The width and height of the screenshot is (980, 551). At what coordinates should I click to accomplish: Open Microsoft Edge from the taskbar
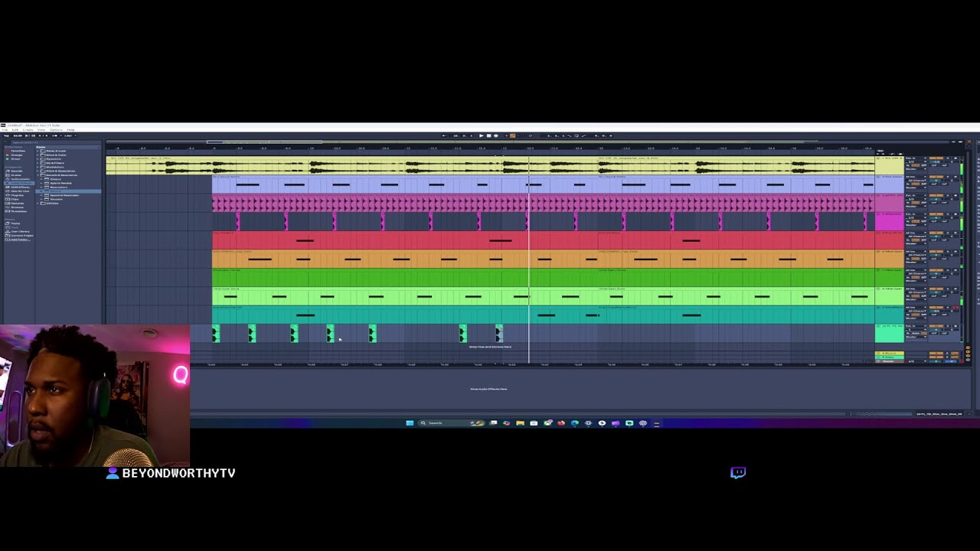pos(574,422)
